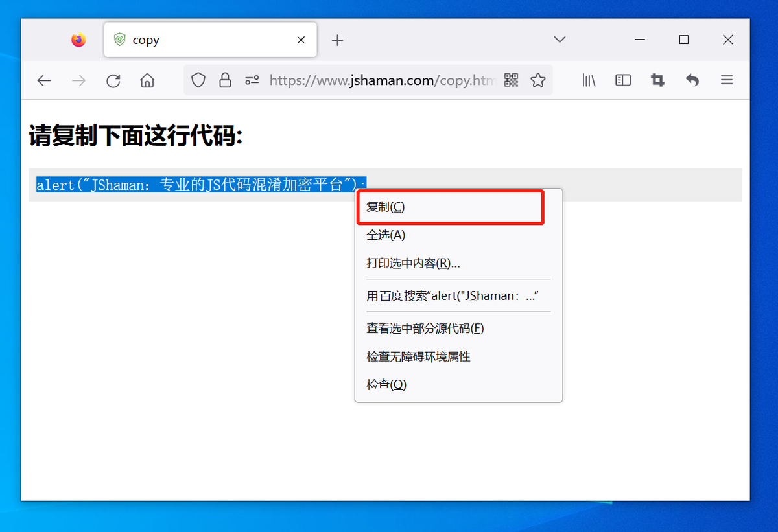Reload the current page
The height and width of the screenshot is (532, 778).
pyautogui.click(x=113, y=80)
